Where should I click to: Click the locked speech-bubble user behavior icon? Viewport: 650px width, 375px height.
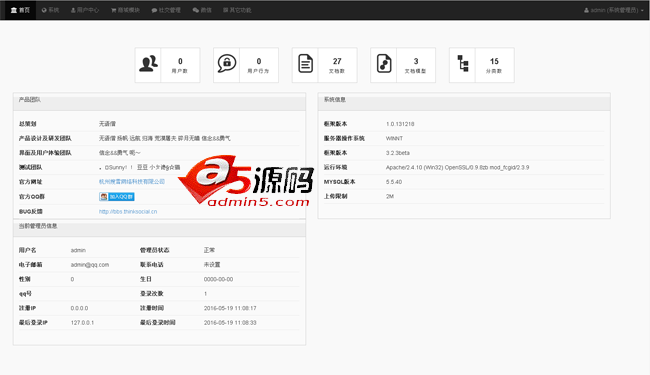[227, 63]
